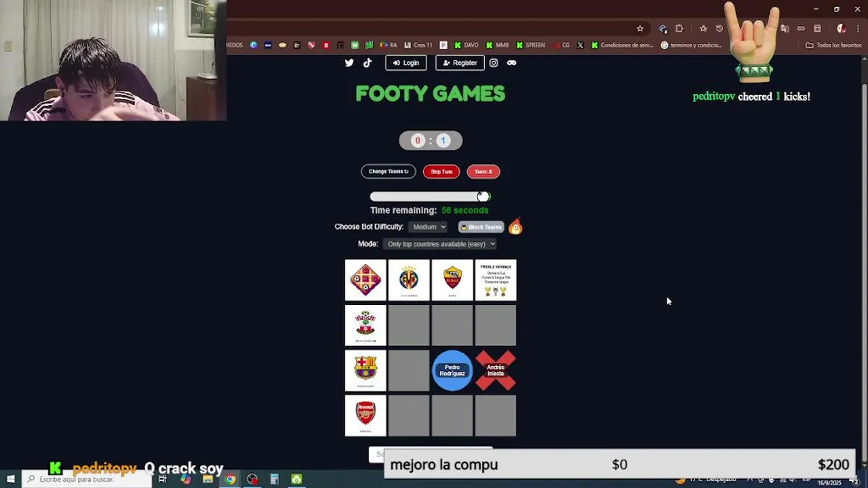Click the FOOTY GAMES title logo
The height and width of the screenshot is (488, 868).
(431, 94)
